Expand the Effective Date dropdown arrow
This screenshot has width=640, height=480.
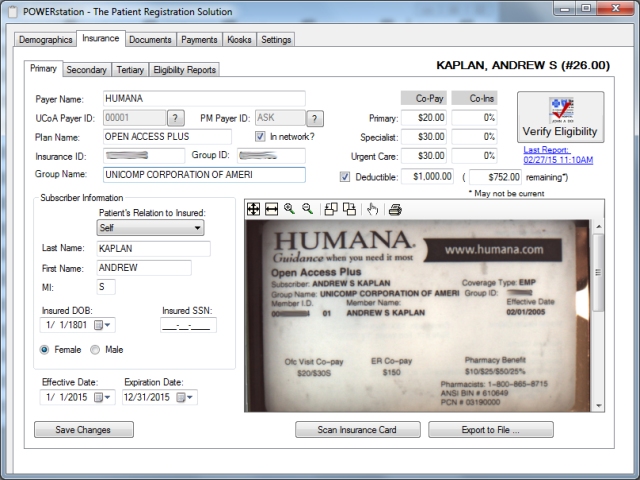108,397
